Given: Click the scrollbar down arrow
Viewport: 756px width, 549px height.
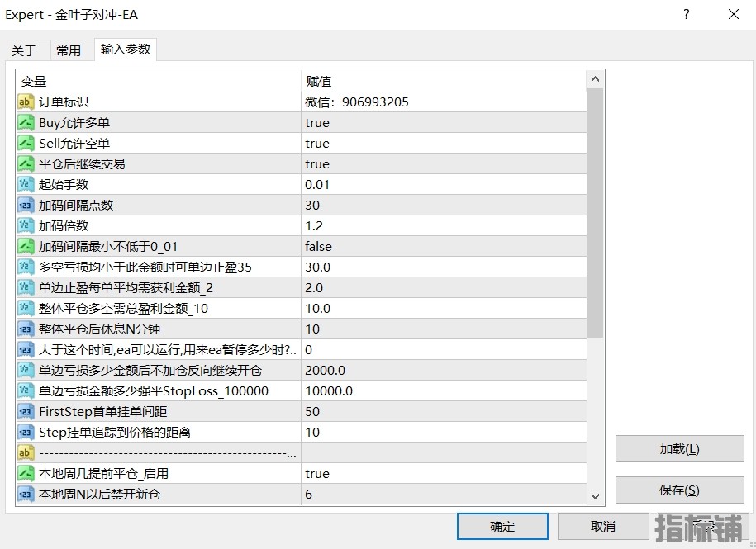Looking at the screenshot, I should tap(596, 496).
